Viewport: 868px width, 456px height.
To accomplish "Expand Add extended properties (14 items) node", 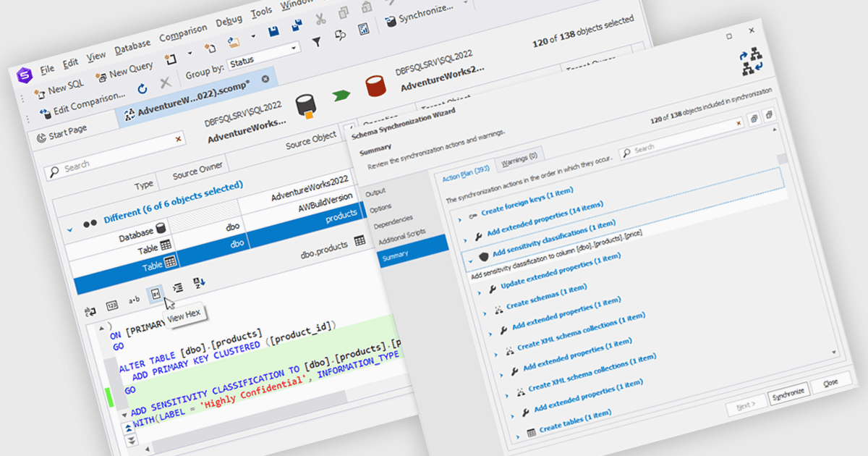I will [464, 239].
